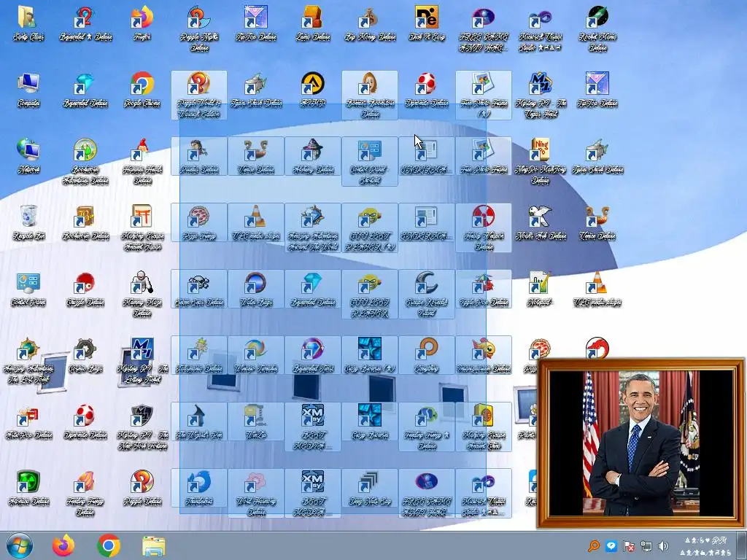Viewport: 747px width, 560px height.
Task: Launch Google Chrome from the taskbar
Action: tap(109, 545)
